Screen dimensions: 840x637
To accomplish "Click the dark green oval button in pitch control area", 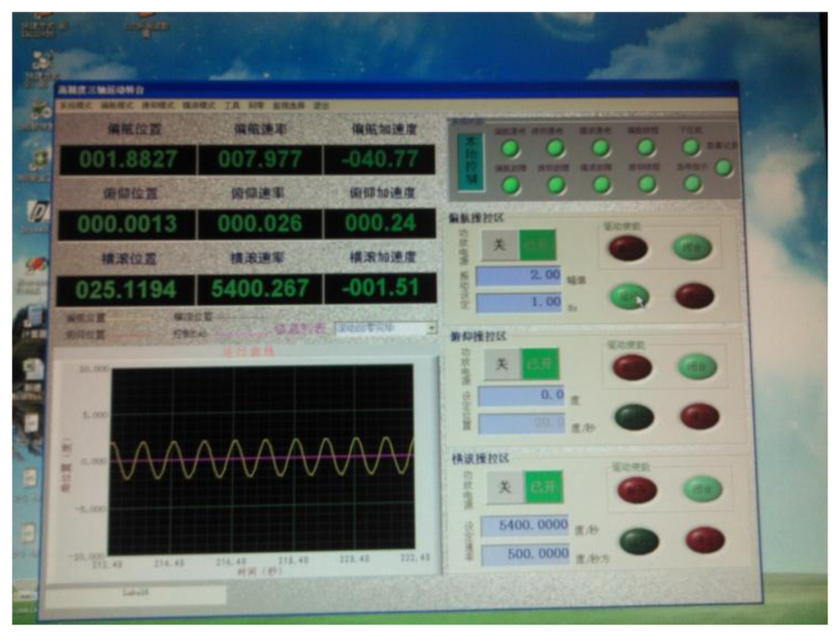I will (634, 416).
